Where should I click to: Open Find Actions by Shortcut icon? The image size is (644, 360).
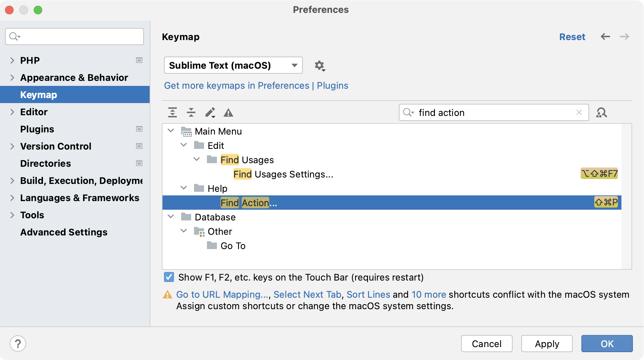point(601,113)
